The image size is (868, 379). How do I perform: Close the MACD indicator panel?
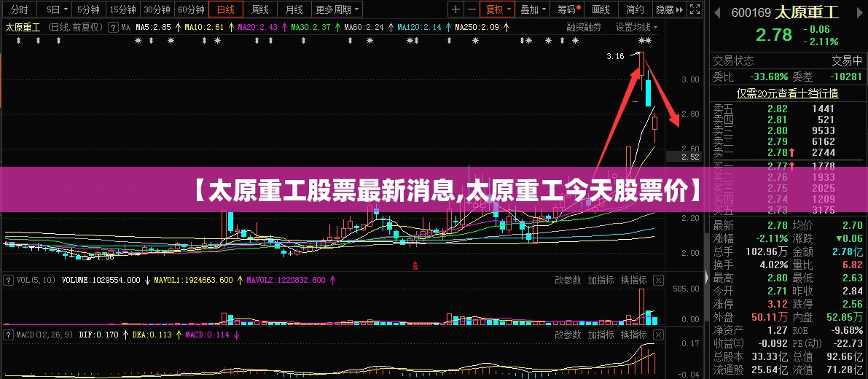coord(658,335)
